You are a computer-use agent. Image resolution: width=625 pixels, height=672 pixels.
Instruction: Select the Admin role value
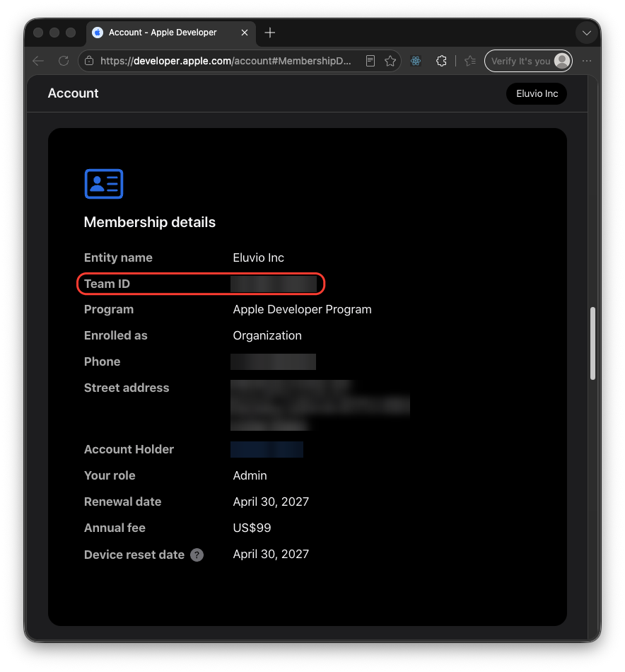(250, 476)
